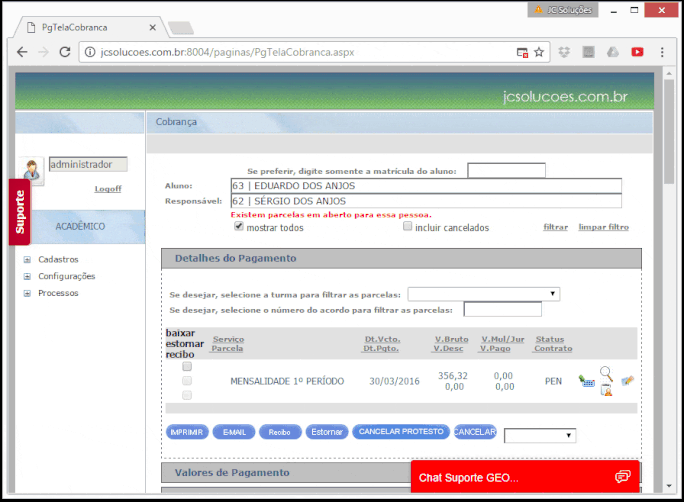684x502 pixels.
Task: Click the número do acordo input field
Action: click(503, 309)
